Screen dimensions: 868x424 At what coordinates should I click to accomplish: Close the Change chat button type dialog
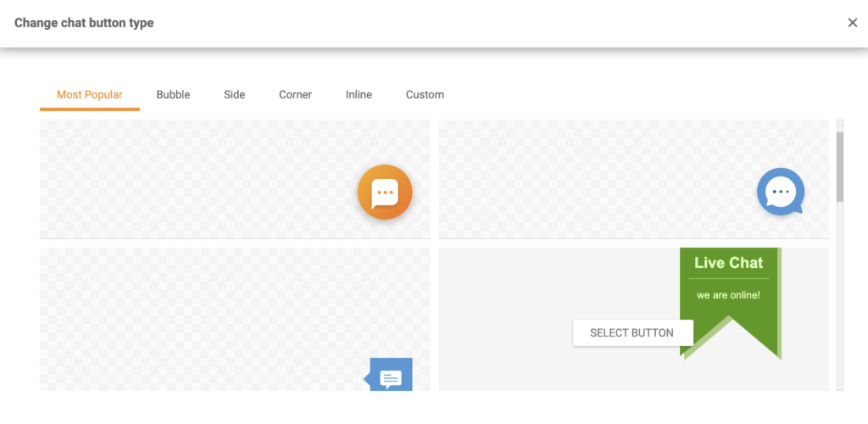click(853, 23)
